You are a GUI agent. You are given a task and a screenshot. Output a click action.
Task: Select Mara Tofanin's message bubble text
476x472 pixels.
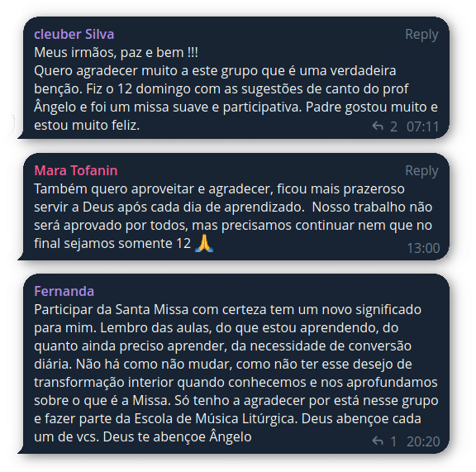coord(233,217)
